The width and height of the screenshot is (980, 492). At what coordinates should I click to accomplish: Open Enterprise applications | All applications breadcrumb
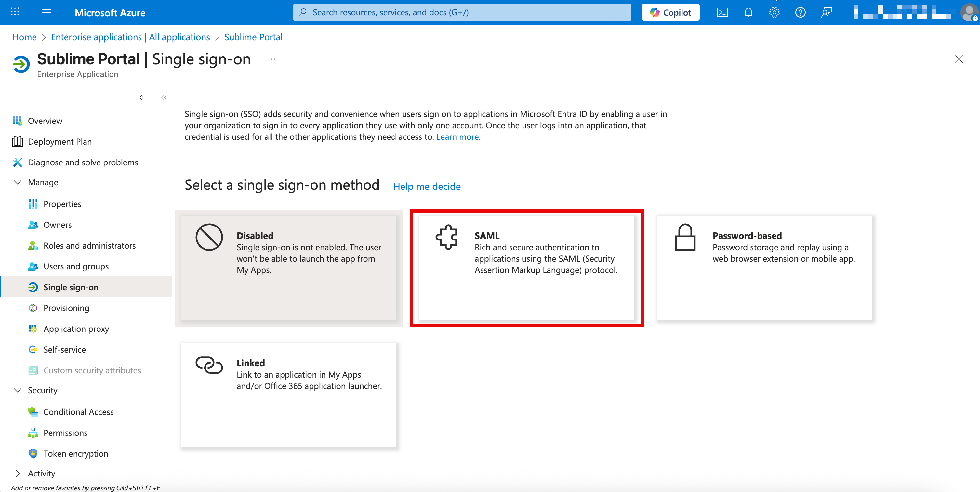(x=130, y=37)
